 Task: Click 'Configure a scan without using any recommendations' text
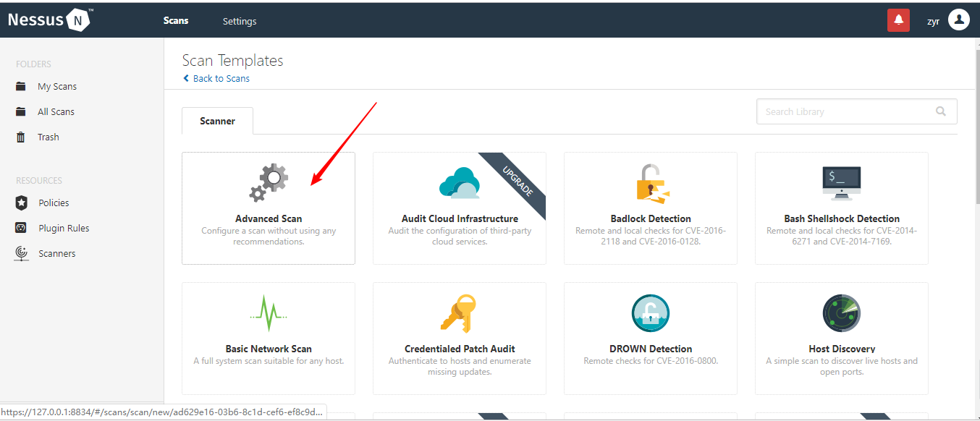pos(269,236)
